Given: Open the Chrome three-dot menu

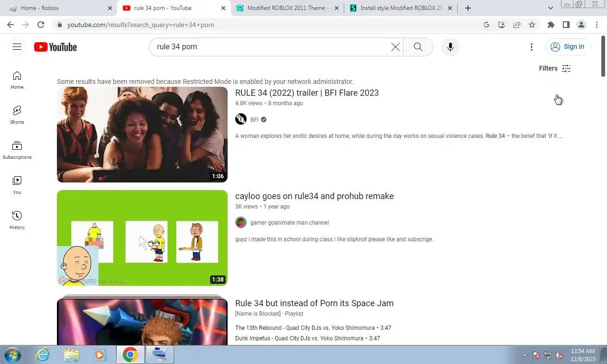Looking at the screenshot, I should click(596, 25).
